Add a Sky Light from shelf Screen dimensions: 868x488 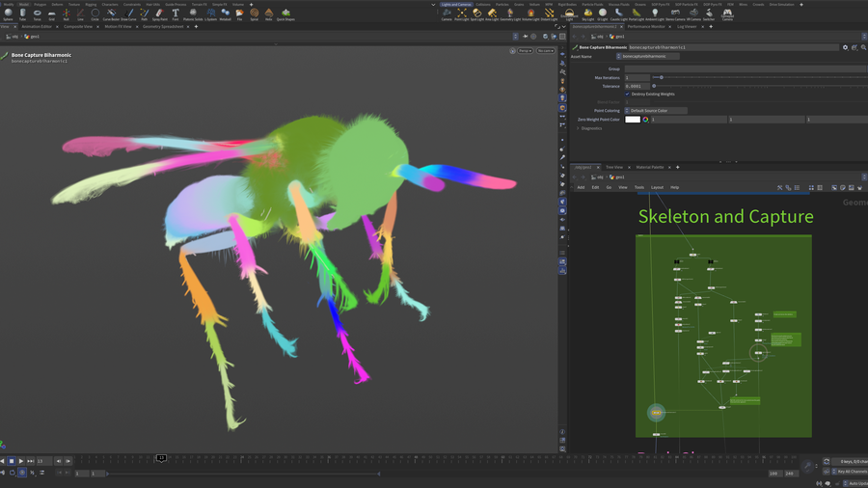(x=588, y=14)
